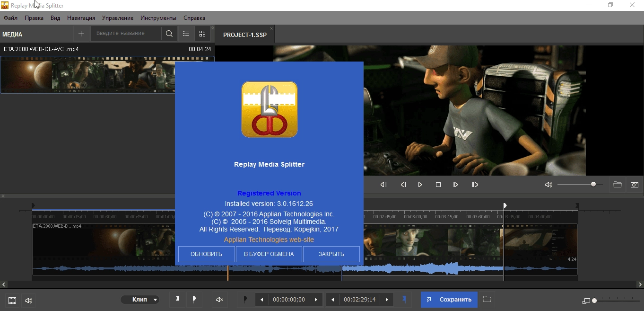
Task: Open the Клип dropdown
Action: [139, 300]
